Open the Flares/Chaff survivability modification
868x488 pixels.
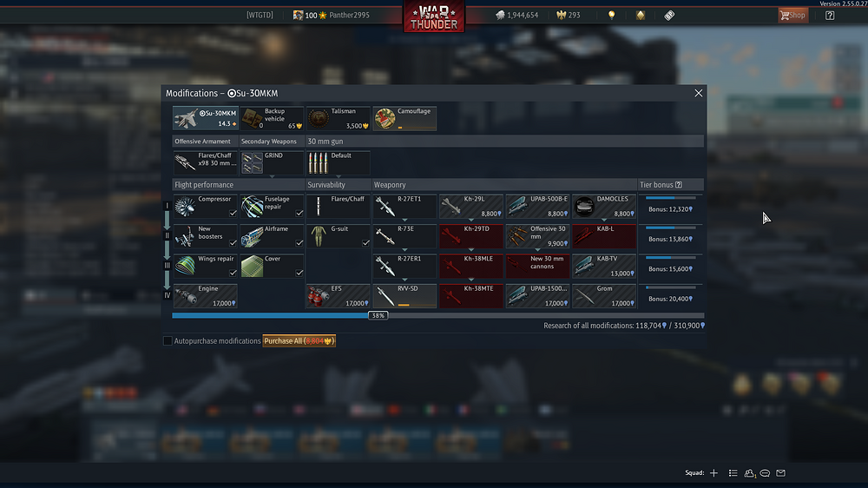coord(339,206)
